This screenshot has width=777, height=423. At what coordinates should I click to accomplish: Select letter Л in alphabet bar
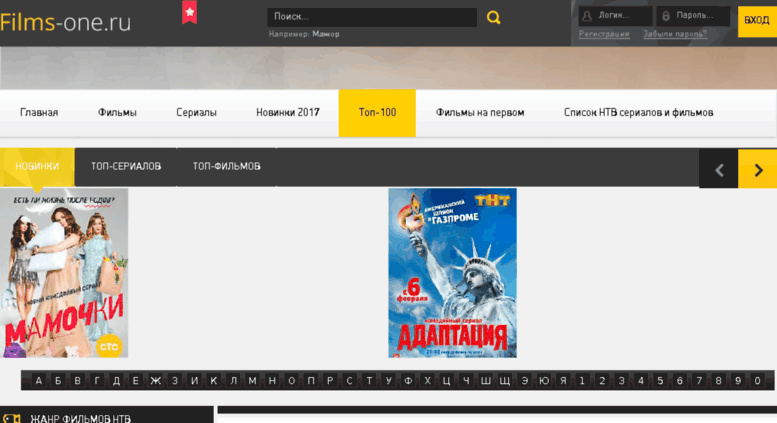click(x=233, y=380)
